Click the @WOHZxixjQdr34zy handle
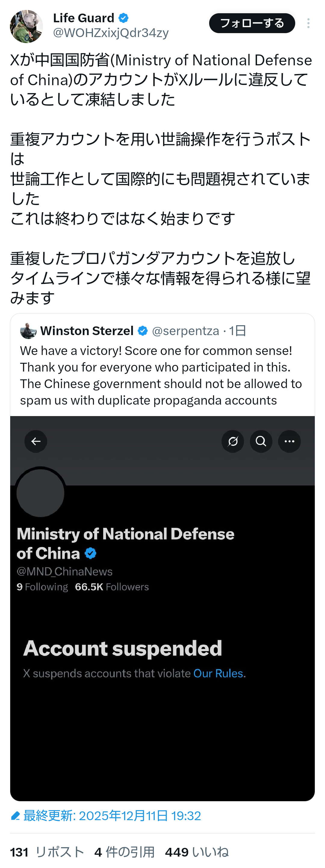The width and height of the screenshot is (325, 868). click(x=111, y=33)
